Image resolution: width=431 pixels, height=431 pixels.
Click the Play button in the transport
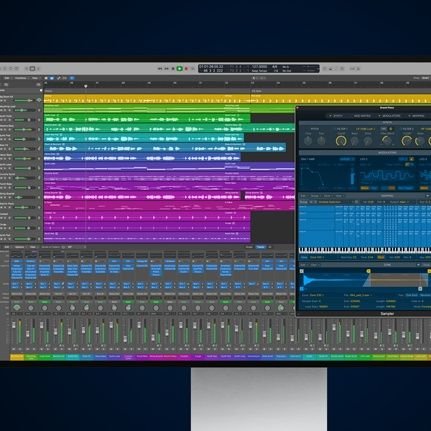click(179, 69)
